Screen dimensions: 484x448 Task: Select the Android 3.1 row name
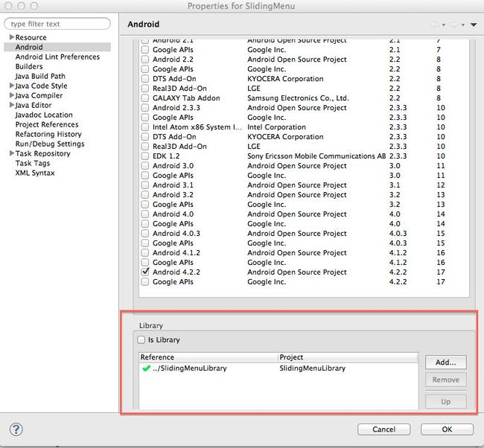[173, 185]
